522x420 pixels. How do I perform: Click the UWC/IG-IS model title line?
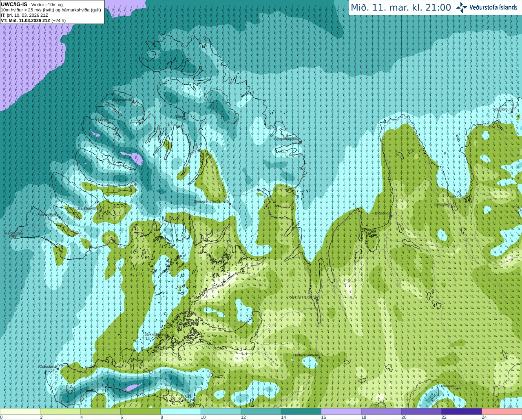pos(31,4)
